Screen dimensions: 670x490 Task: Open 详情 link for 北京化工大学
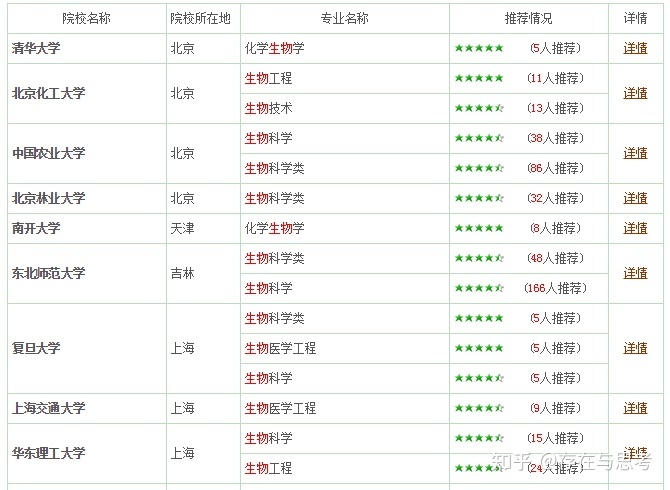point(635,93)
